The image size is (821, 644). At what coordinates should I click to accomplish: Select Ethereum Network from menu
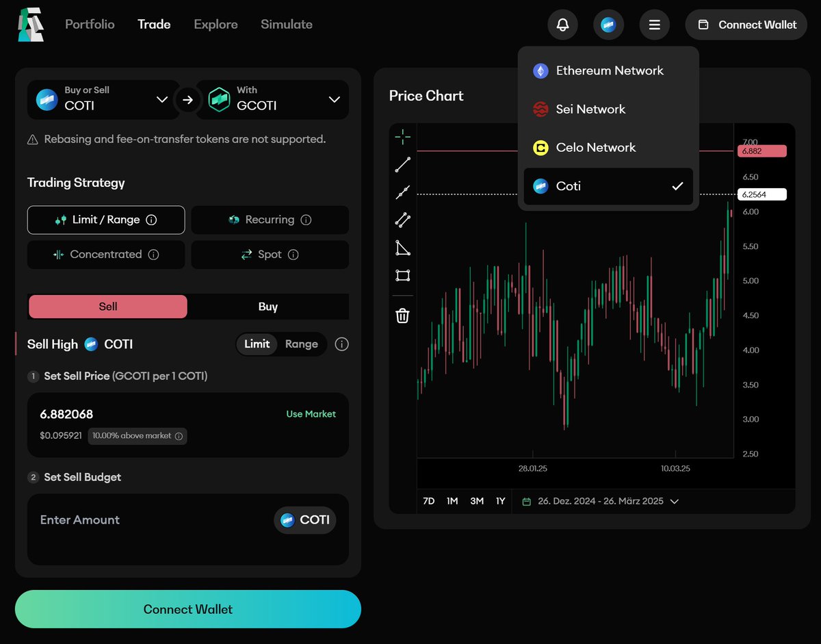[x=608, y=70]
